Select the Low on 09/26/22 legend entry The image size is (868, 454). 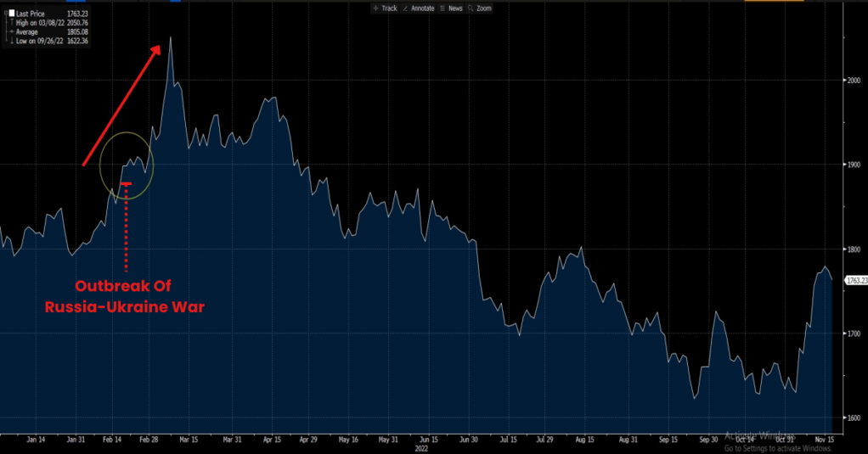pos(41,40)
